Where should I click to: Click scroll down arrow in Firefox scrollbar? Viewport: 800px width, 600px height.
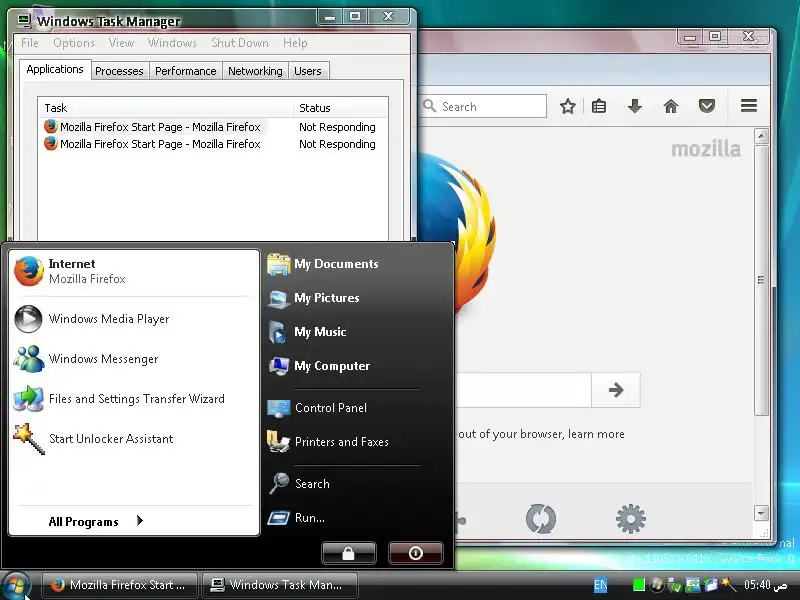click(x=761, y=513)
